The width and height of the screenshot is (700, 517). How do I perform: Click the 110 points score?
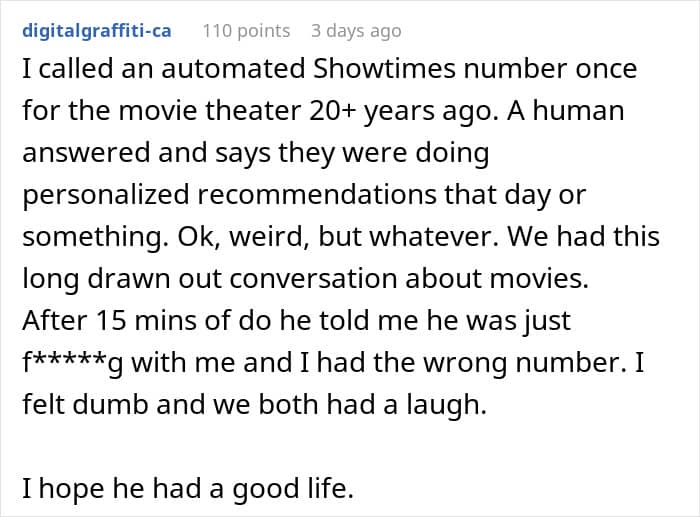point(246,30)
